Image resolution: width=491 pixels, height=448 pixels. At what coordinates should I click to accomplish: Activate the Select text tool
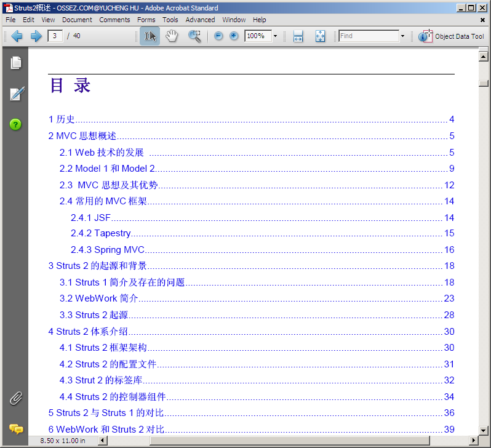pos(150,36)
